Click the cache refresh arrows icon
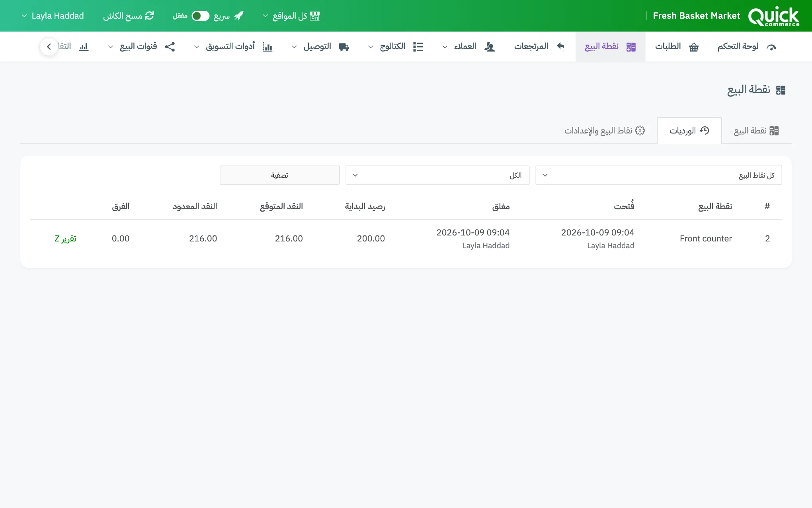The height and width of the screenshot is (508, 812). 149,16
